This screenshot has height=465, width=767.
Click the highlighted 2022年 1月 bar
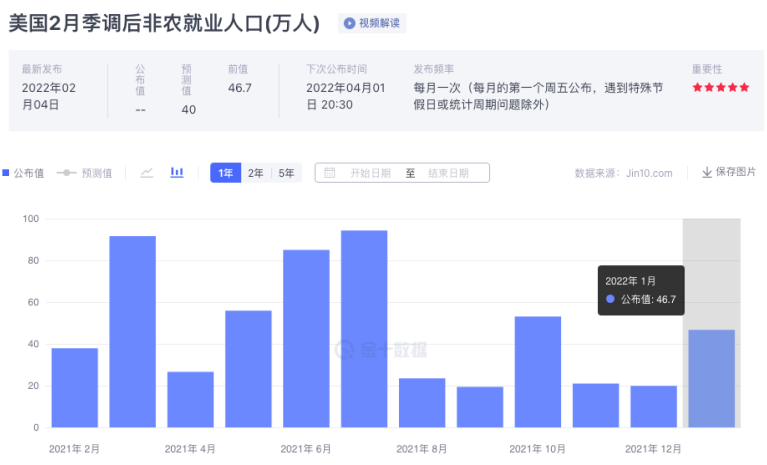(x=711, y=378)
